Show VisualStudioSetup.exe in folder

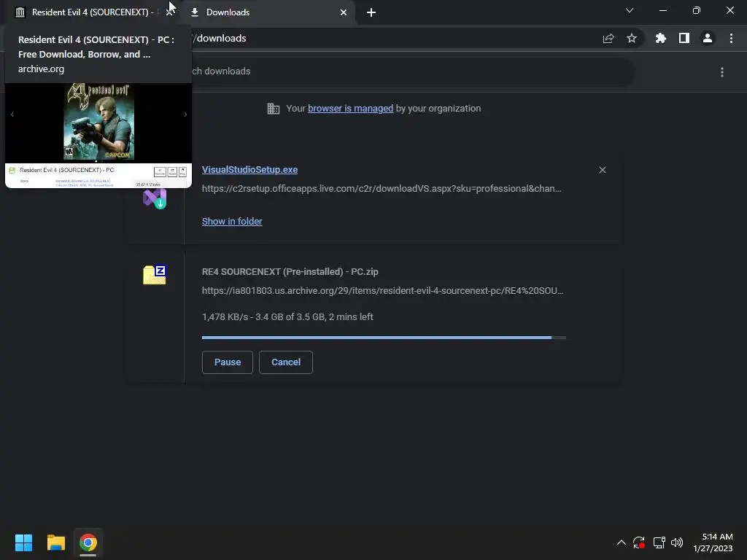[x=232, y=222]
